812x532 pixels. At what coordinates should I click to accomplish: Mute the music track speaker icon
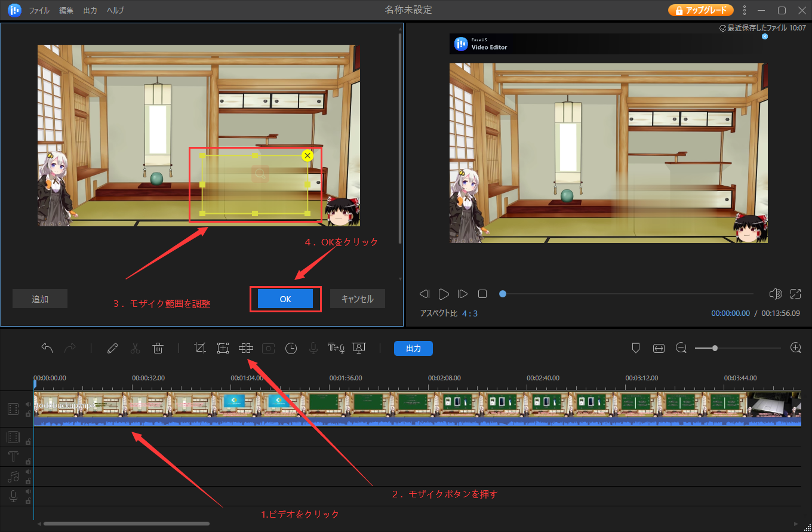coord(28,472)
